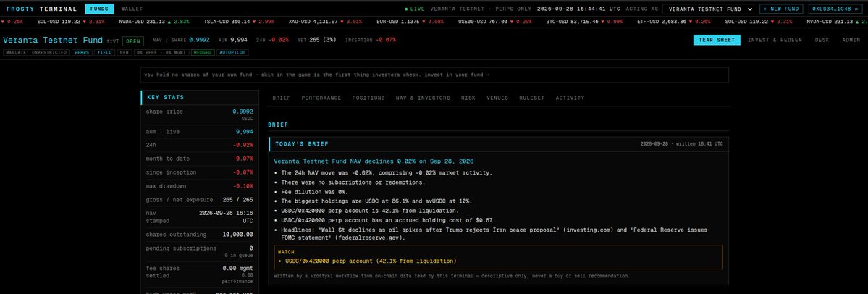Click the 0% PERF · 0% MGMT fee tag
The width and height of the screenshot is (868, 294).
click(x=161, y=53)
